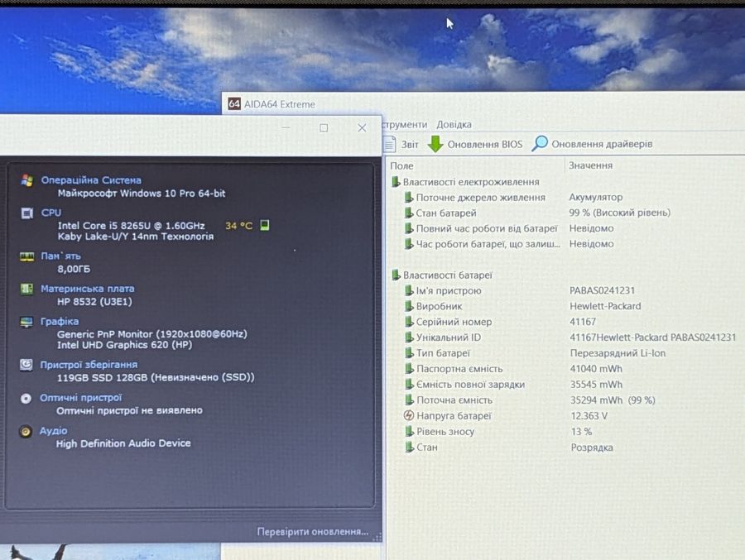Screen dimensions: 745x560
Task: Click the Розрядка status value
Action: point(592,448)
